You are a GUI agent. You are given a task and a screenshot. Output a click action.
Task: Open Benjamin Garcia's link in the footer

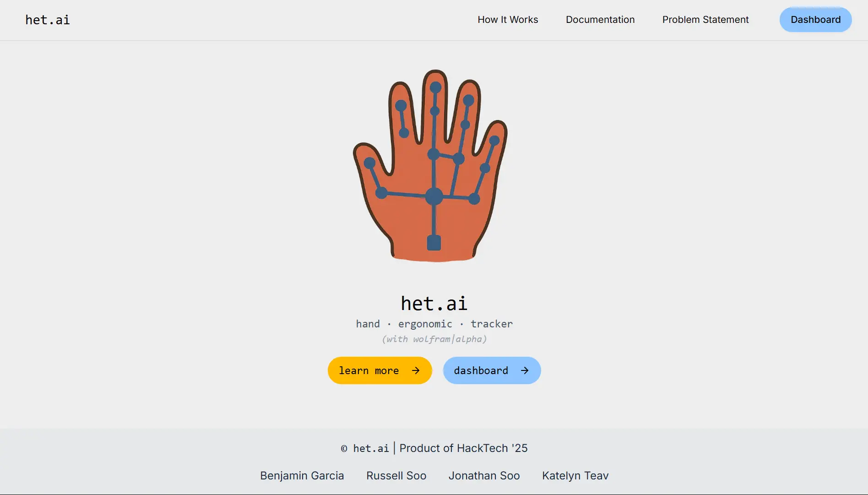click(x=302, y=476)
